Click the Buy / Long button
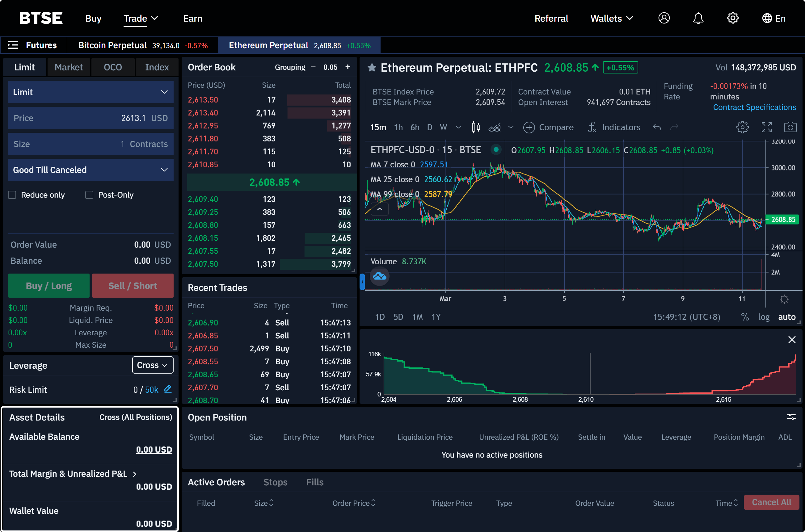 point(48,286)
